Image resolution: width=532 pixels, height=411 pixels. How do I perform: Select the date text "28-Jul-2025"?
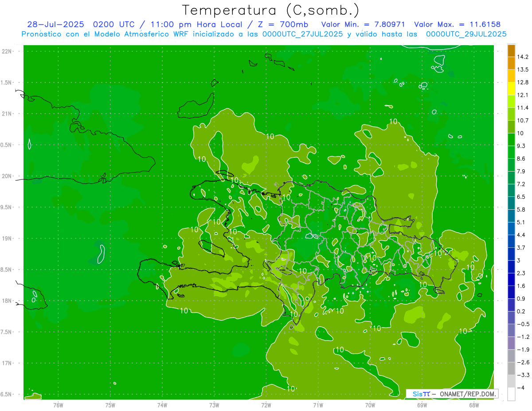55,24
